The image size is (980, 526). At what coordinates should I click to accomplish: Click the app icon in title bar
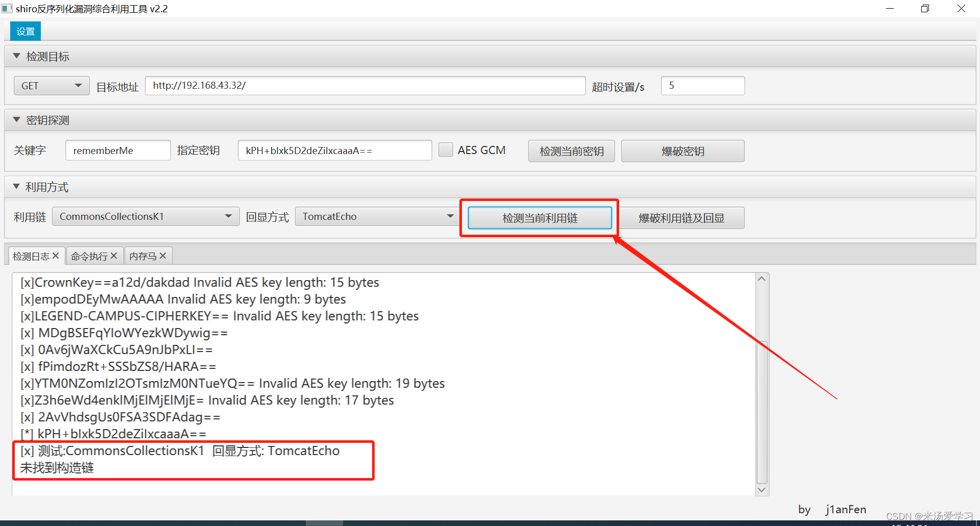(x=7, y=9)
